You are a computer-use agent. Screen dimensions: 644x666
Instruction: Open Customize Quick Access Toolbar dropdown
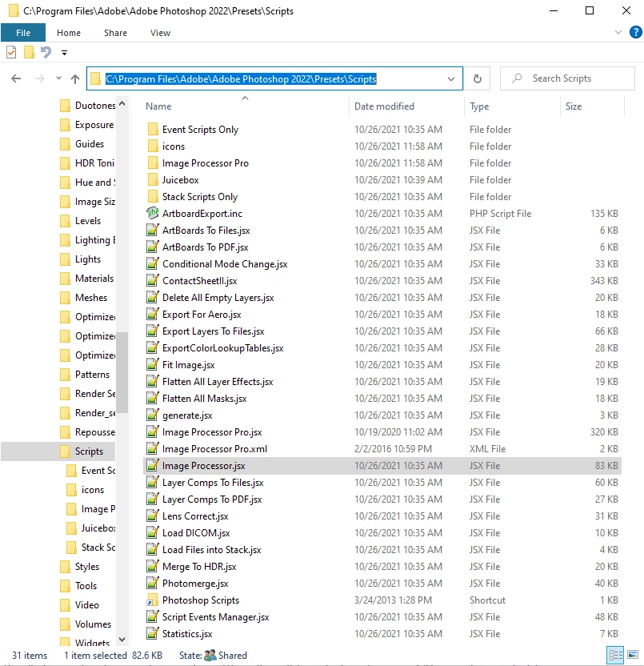coord(65,53)
